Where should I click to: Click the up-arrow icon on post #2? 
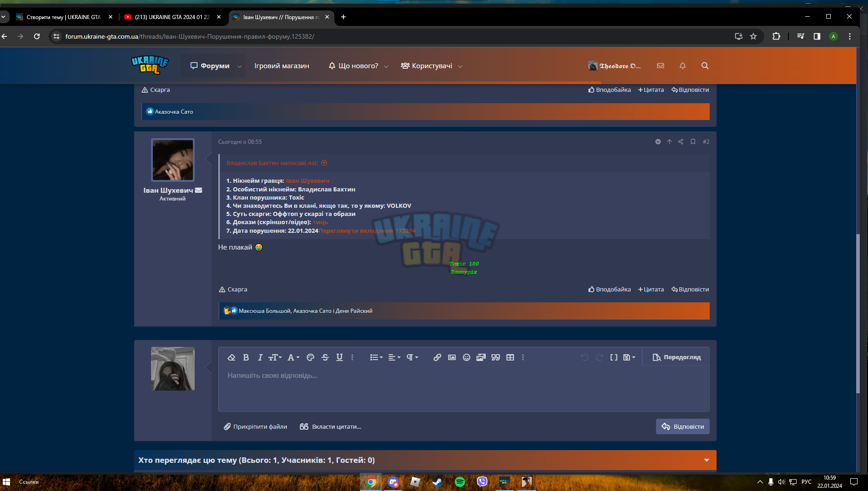point(669,142)
